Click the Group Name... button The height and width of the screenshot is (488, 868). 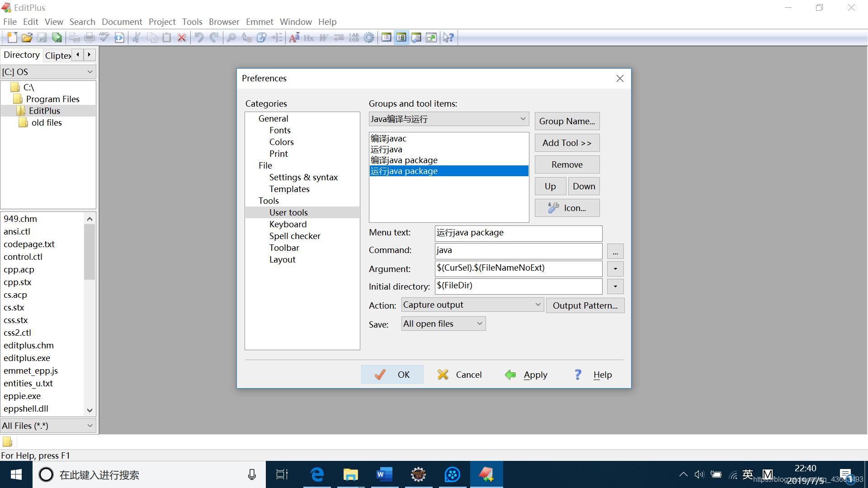[567, 121]
